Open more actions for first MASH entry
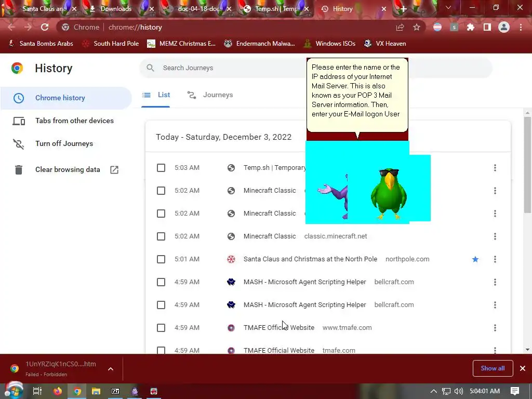This screenshot has height=399, width=532. point(495,282)
